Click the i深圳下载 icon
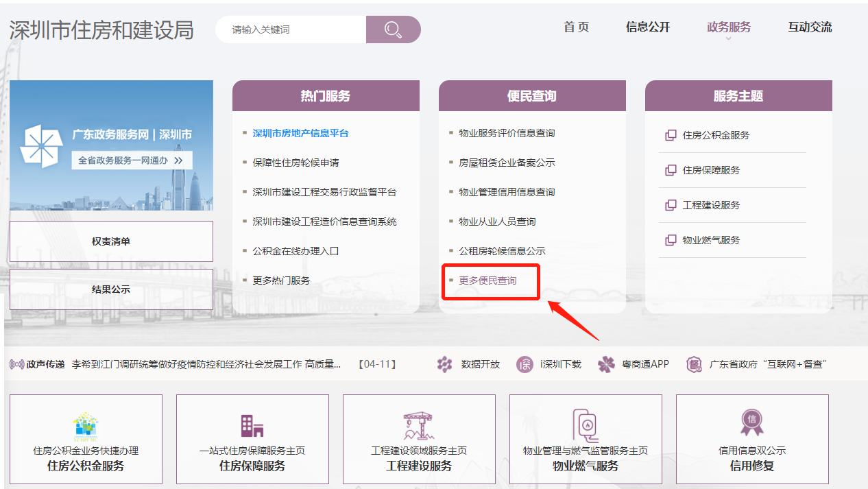The width and height of the screenshot is (868, 489). pyautogui.click(x=525, y=364)
